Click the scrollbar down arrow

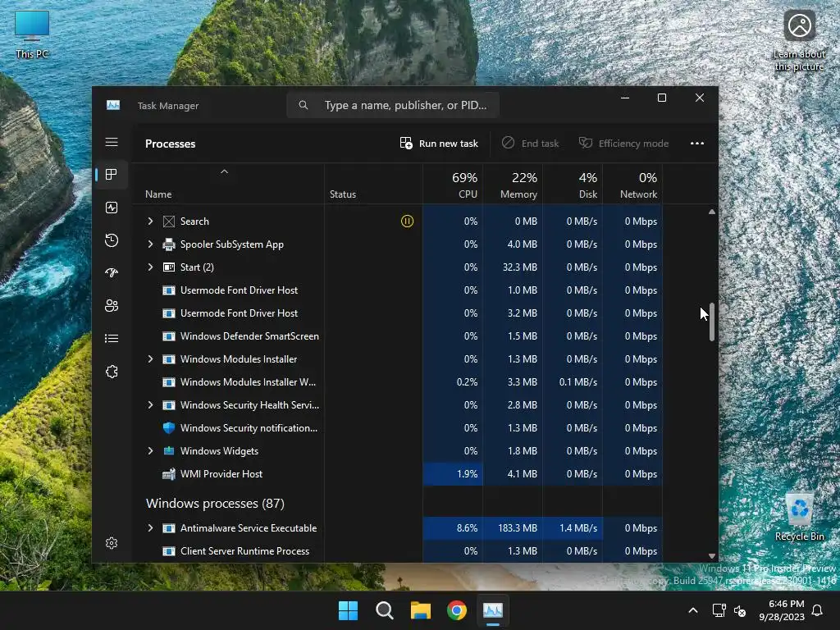712,556
